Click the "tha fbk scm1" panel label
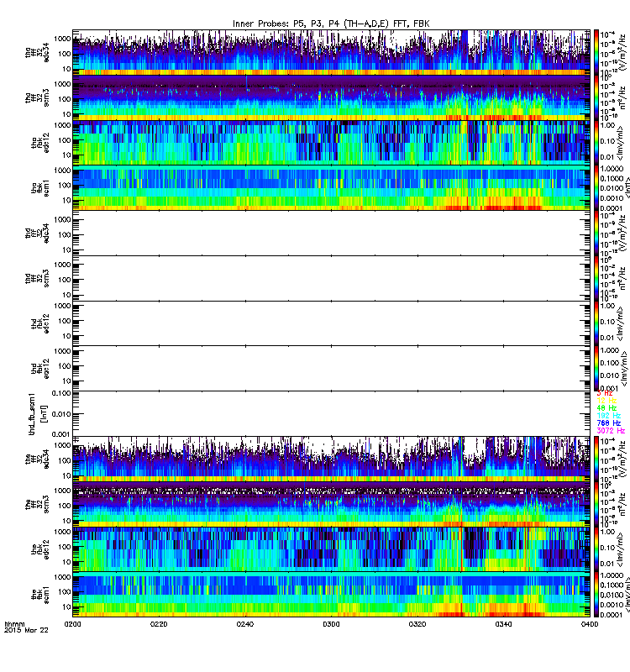 [40, 187]
